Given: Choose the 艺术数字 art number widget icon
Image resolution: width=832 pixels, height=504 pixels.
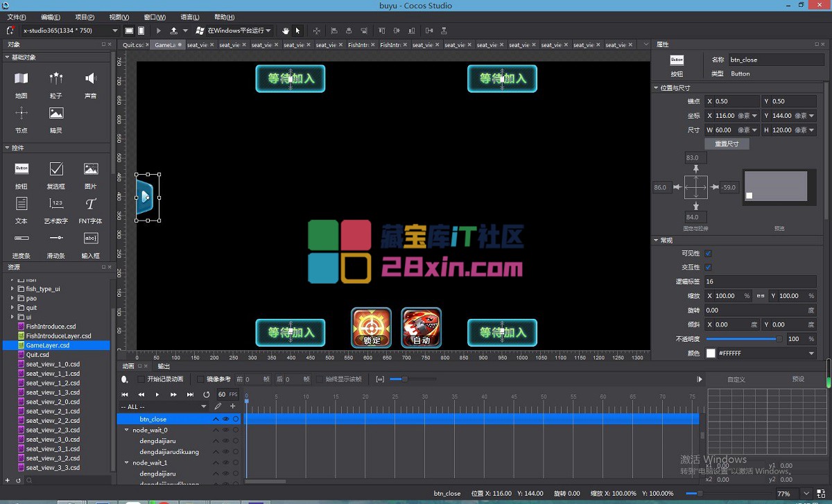Looking at the screenshot, I should point(56,204).
